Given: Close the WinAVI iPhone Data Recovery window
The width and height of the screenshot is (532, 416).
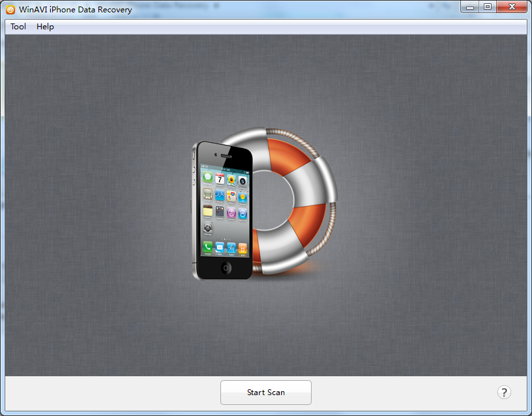Looking at the screenshot, I should (512, 7).
